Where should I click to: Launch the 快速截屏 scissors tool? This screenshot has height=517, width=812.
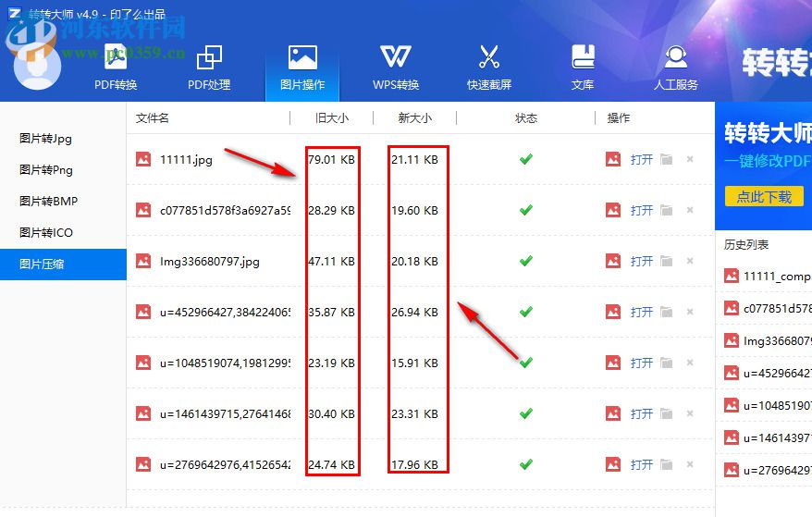coord(489,68)
